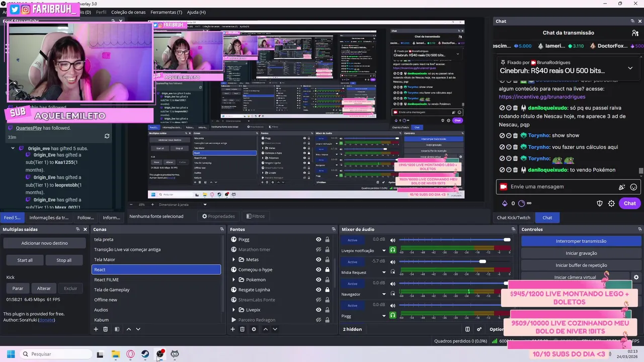Move the source down with the Fontes down arrow

275,329
